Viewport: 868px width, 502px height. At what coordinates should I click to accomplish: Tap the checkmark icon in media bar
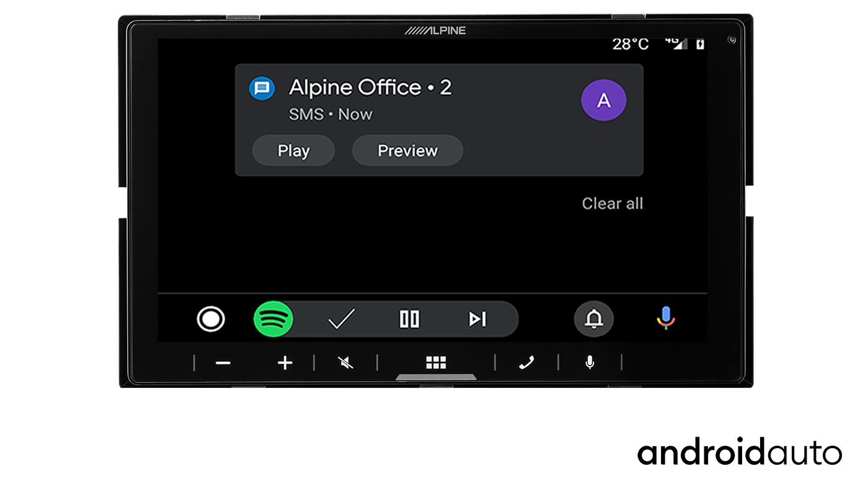click(x=341, y=319)
